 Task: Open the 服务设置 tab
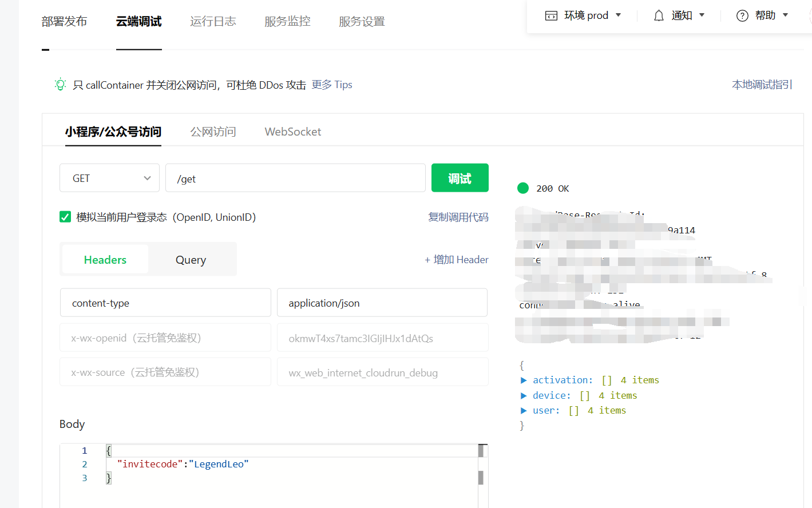[362, 22]
